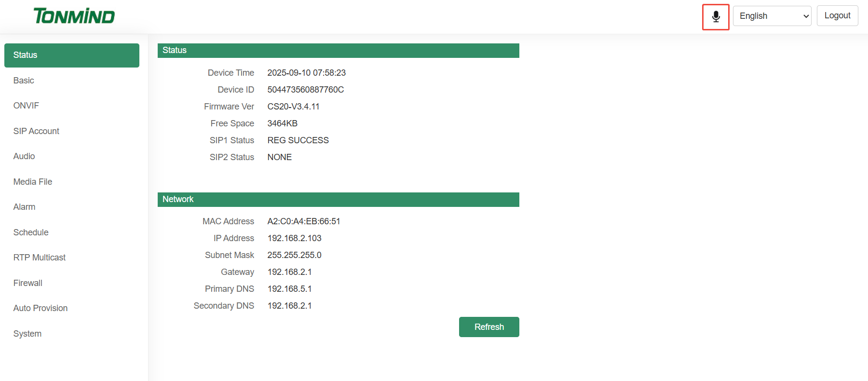
Task: Navigate to the Audio page
Action: coord(24,156)
